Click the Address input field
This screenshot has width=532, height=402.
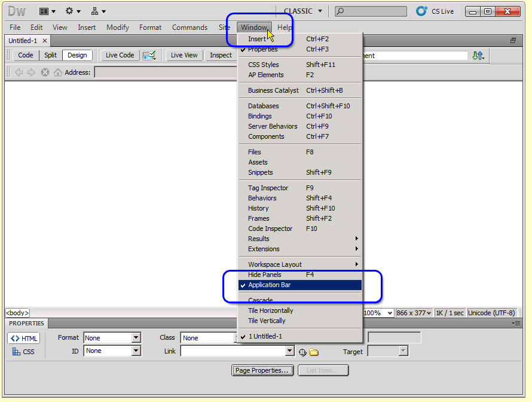166,72
